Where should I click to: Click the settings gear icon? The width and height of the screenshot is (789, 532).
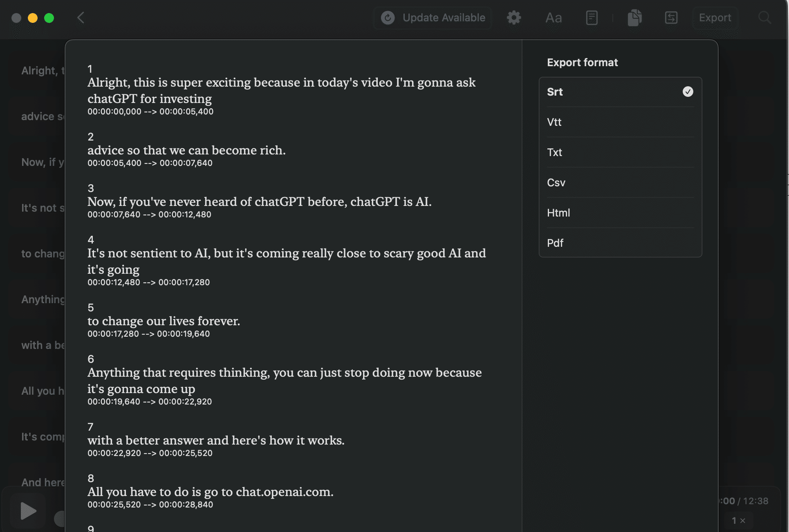coord(514,18)
